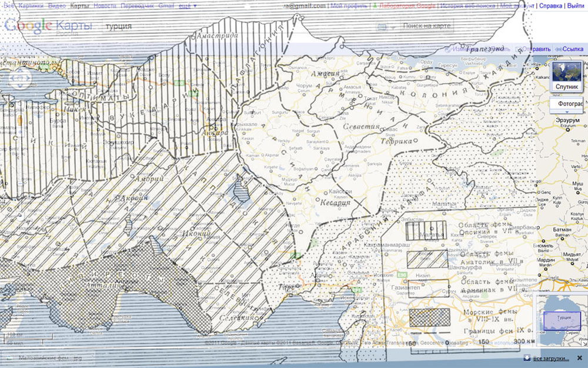The width and height of the screenshot is (588, 368).
Task: Open the Картинки tab
Action: 32,6
